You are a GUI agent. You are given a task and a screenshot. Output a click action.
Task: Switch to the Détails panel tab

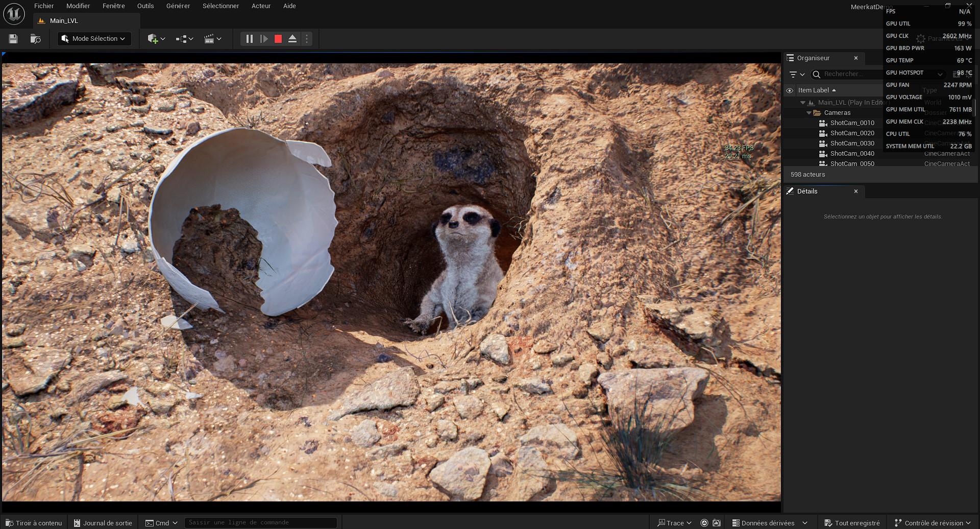tap(807, 191)
